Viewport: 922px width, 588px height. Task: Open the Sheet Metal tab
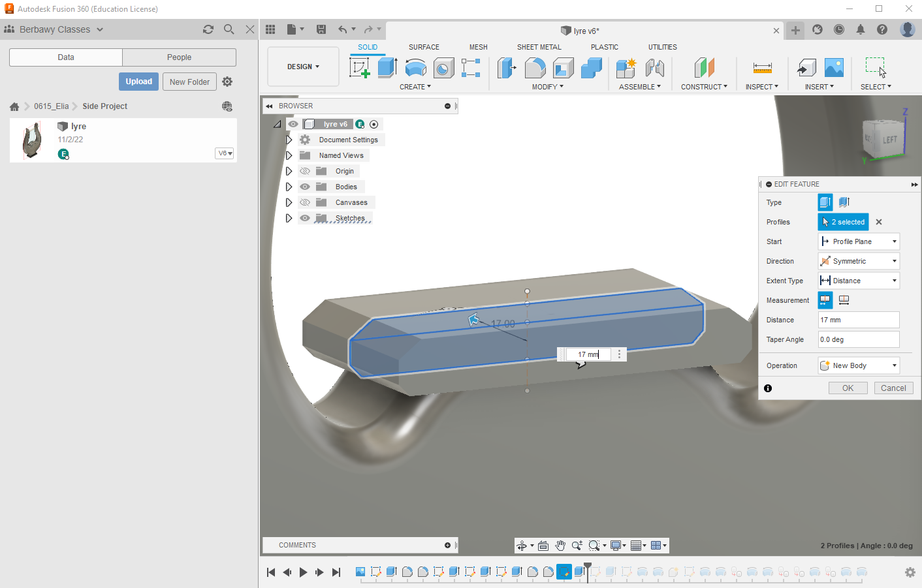point(539,47)
